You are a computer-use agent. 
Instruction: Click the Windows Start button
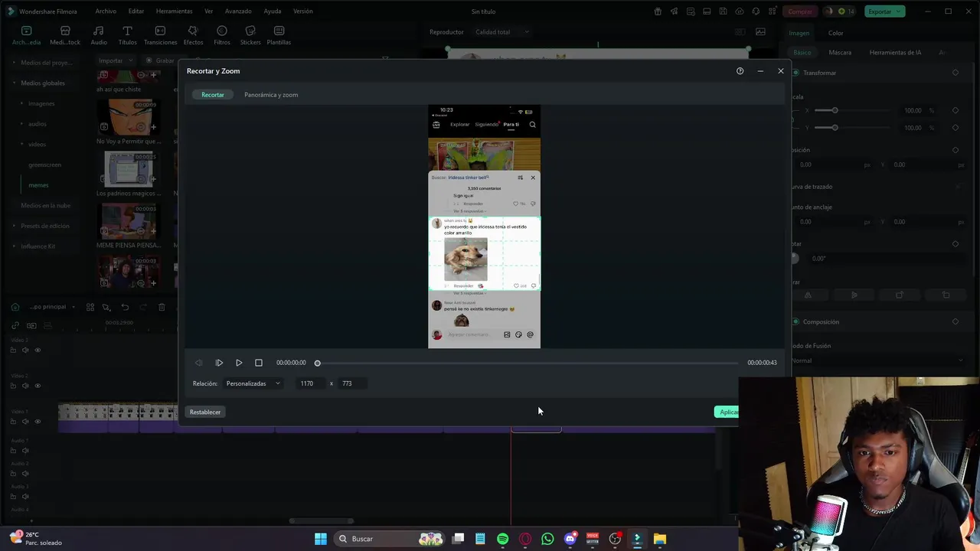[x=321, y=539]
